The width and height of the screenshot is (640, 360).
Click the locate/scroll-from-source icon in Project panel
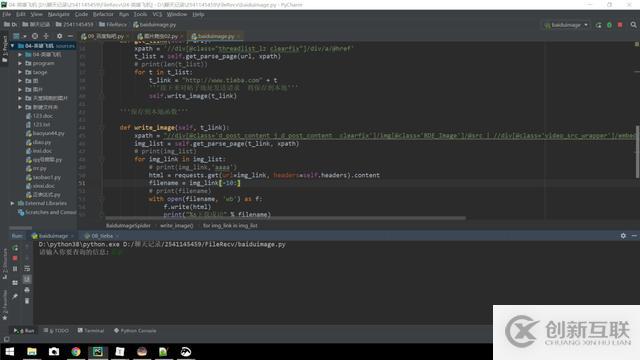(x=35, y=36)
